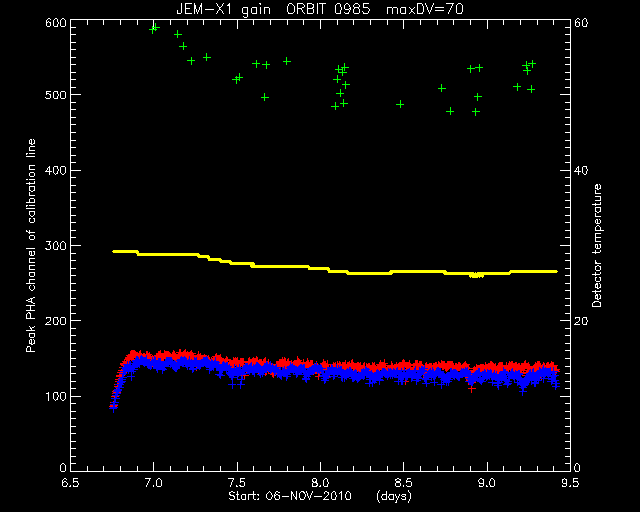Image resolution: width=640 pixels, height=512 pixels.
Task: Click the 7.0 tick label on x-axis
Action: point(153,483)
